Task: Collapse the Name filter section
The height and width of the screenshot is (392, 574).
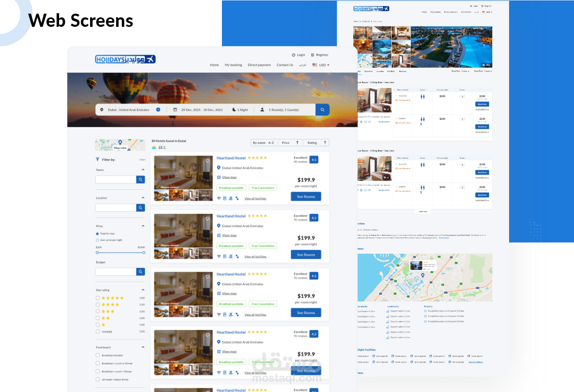Action: [x=143, y=170]
